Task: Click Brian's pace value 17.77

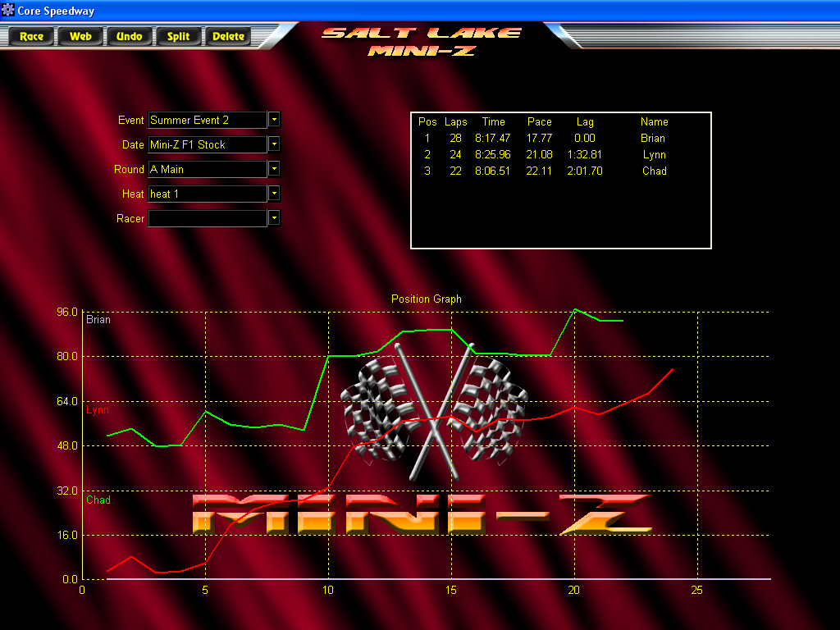Action: tap(539, 138)
